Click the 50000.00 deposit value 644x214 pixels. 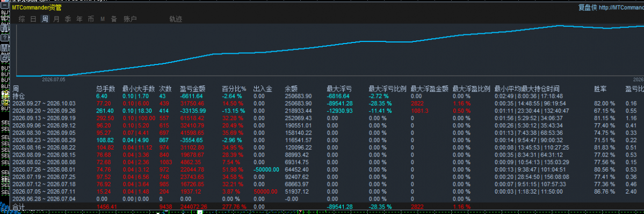(266, 191)
